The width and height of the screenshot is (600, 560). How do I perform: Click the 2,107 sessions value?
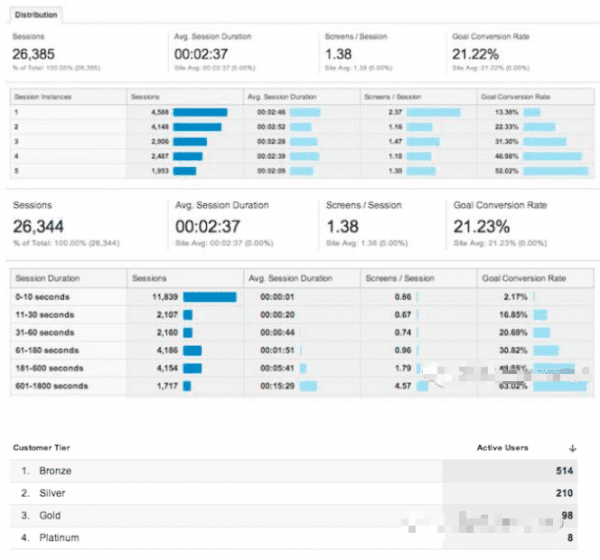tap(167, 315)
